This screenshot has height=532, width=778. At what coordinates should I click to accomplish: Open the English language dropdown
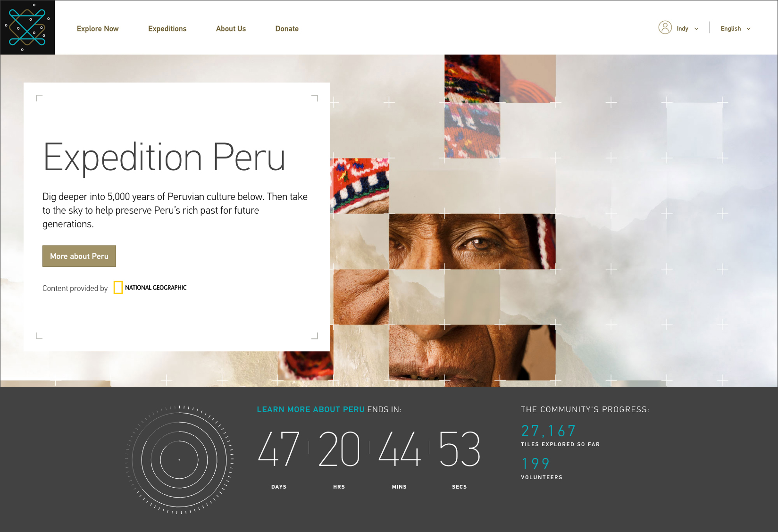point(736,29)
